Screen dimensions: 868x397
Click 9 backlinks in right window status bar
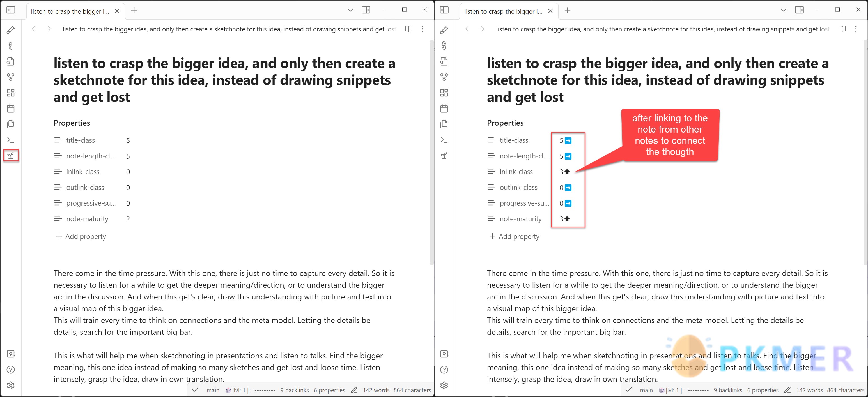pyautogui.click(x=728, y=390)
